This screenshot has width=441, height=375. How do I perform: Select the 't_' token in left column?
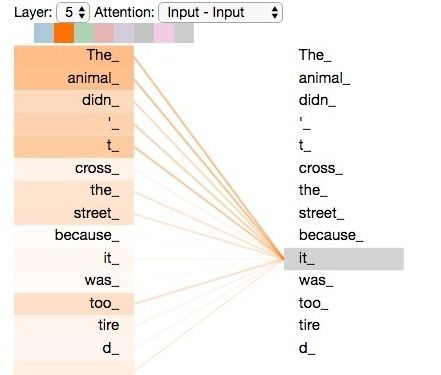(x=74, y=146)
